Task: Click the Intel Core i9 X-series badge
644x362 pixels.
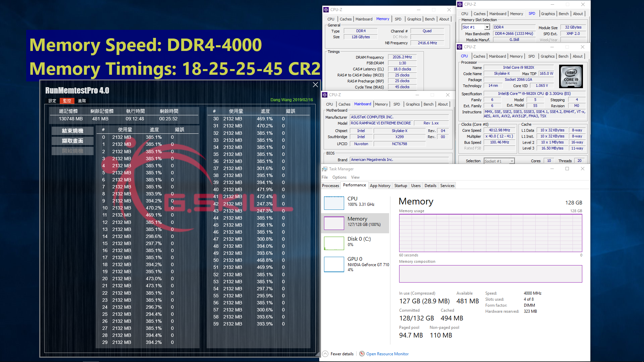Action: (x=571, y=76)
